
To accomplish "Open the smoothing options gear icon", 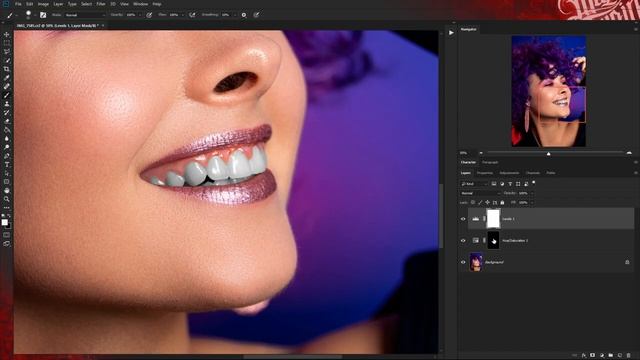I will (x=244, y=15).
